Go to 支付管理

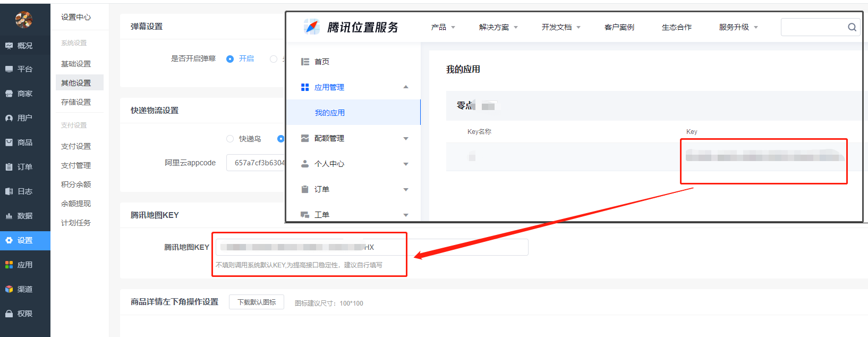pos(76,165)
